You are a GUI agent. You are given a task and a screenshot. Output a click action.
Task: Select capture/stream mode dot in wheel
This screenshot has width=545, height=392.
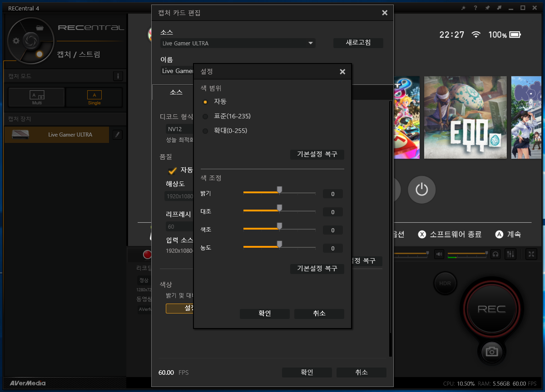(40, 54)
